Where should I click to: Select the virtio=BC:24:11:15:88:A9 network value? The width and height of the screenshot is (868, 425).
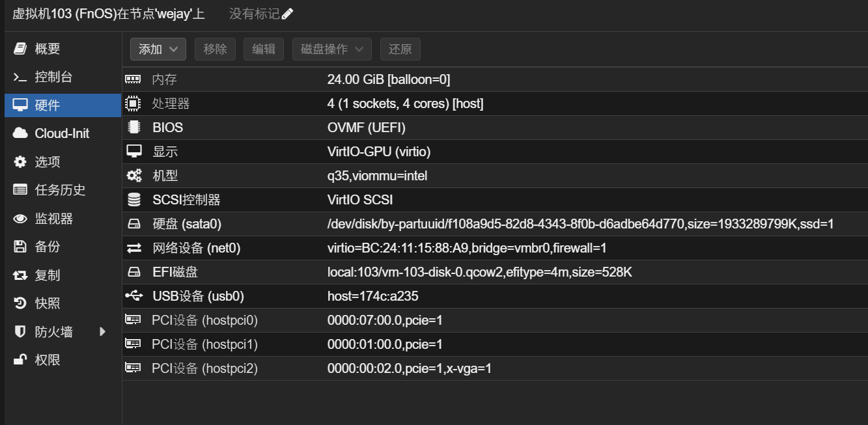pos(467,248)
